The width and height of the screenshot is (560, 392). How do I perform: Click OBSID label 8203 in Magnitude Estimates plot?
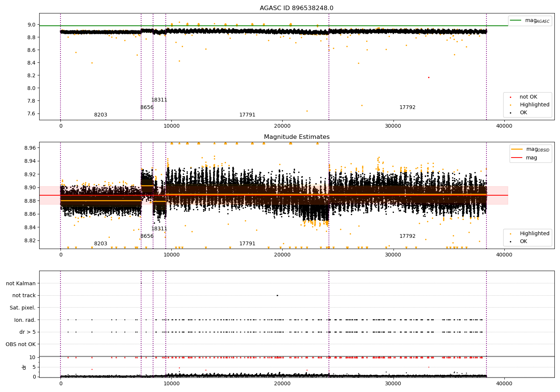[100, 244]
